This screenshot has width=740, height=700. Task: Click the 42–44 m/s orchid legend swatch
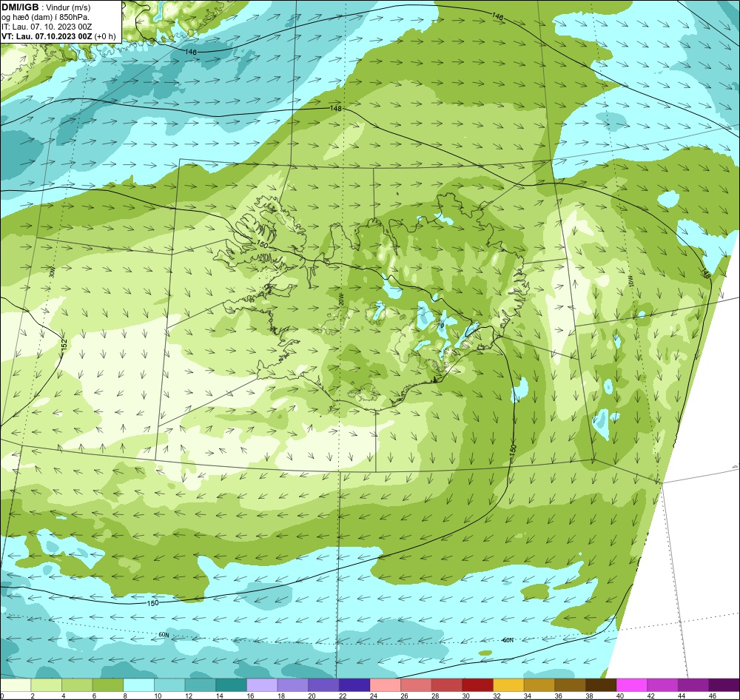(663, 684)
